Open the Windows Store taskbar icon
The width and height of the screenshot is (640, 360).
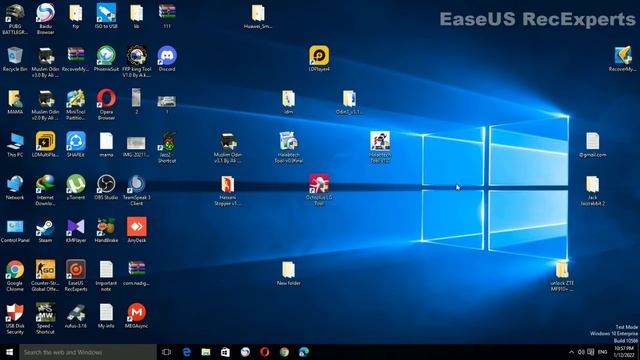pos(225,352)
